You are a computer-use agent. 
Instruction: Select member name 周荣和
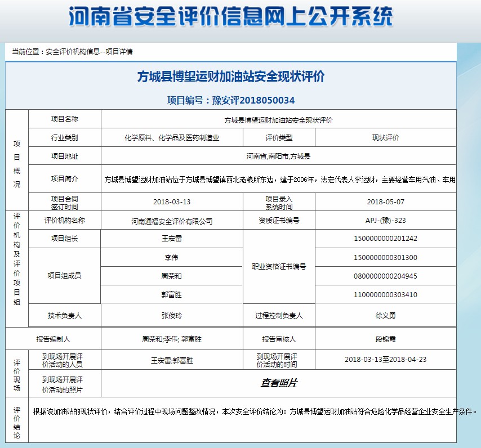click(172, 276)
